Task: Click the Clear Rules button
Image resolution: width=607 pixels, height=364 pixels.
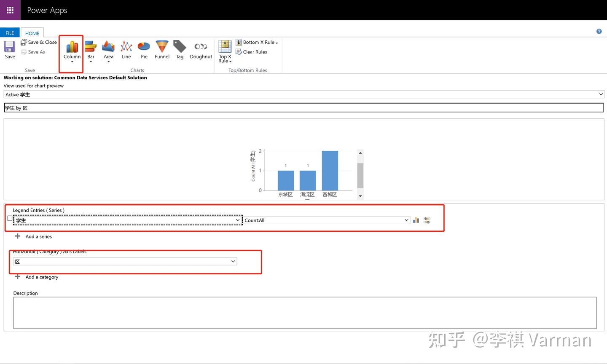Action: (x=251, y=52)
